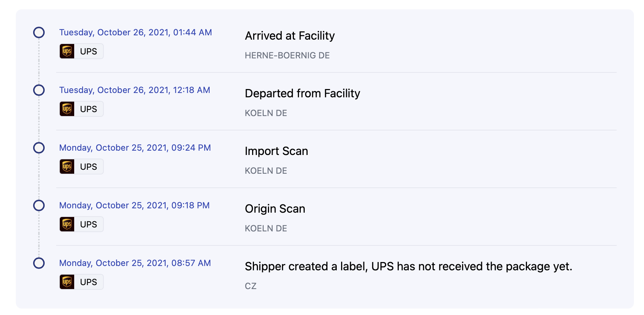Select timeline circle for label created event
This screenshot has width=644, height=315.
point(39,263)
